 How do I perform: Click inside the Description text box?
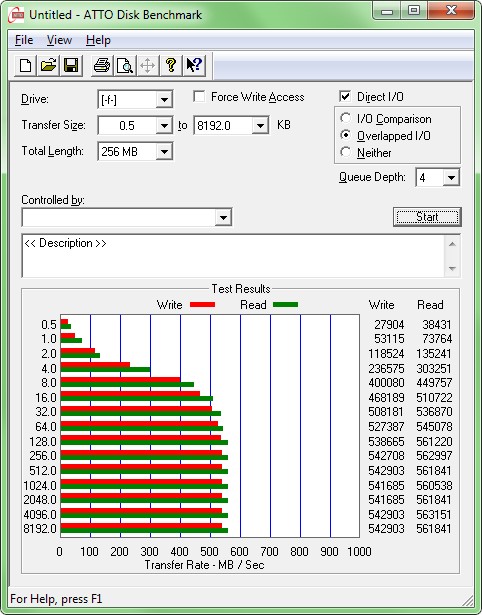[234, 256]
